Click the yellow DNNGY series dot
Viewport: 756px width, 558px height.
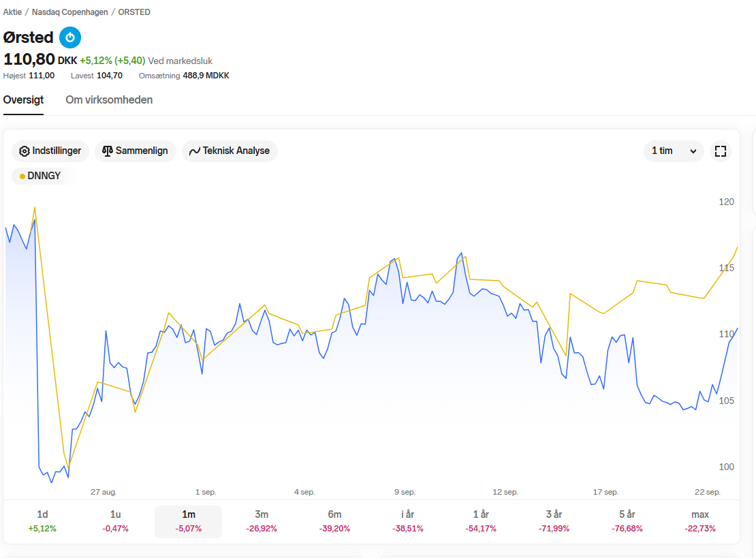click(22, 176)
